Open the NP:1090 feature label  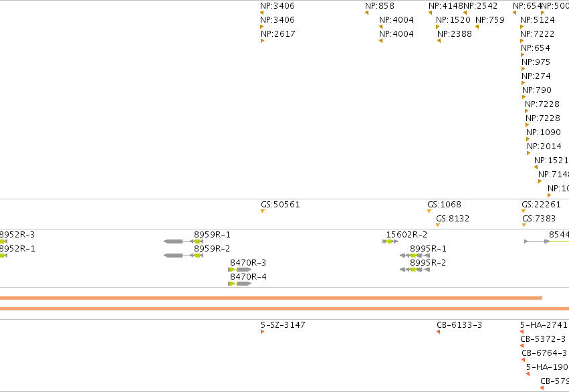click(544, 132)
